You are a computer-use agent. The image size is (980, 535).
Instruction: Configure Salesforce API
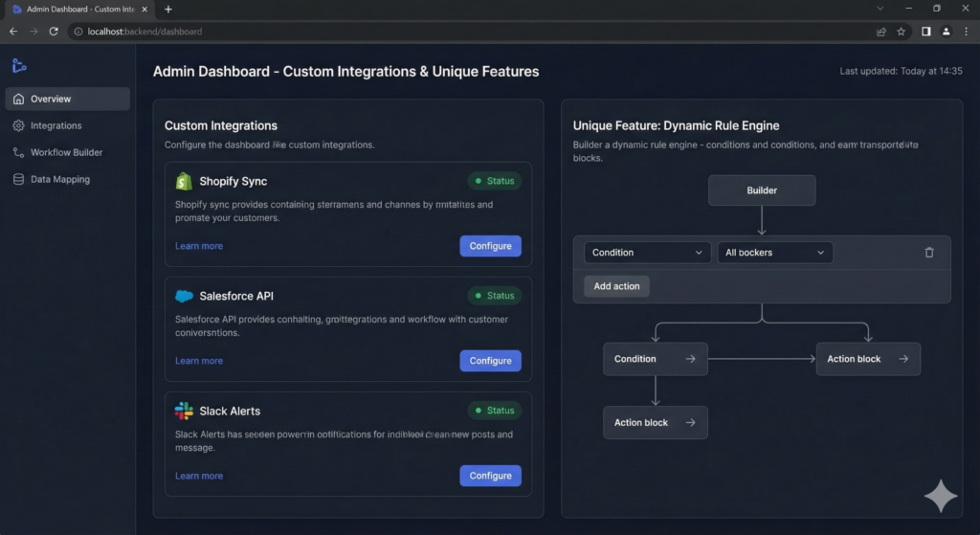491,361
